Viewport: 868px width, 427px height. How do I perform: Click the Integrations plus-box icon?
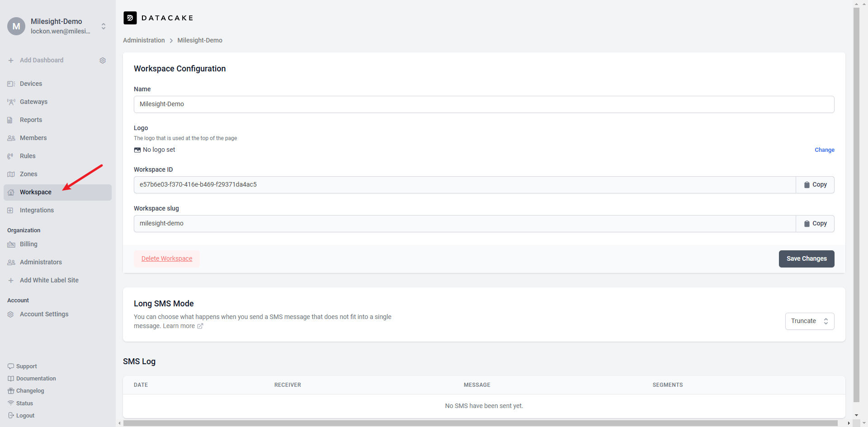click(x=10, y=210)
